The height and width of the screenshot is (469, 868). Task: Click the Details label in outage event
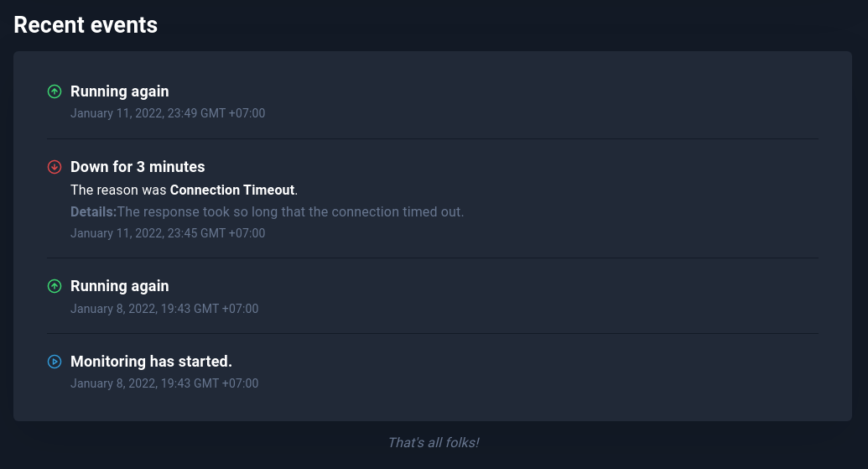(94, 211)
